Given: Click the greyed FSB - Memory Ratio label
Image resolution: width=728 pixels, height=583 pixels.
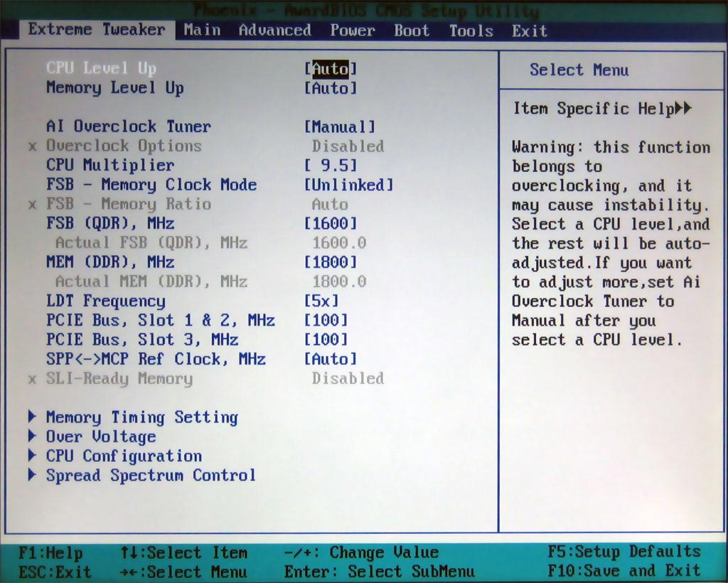Looking at the screenshot, I should (x=129, y=204).
